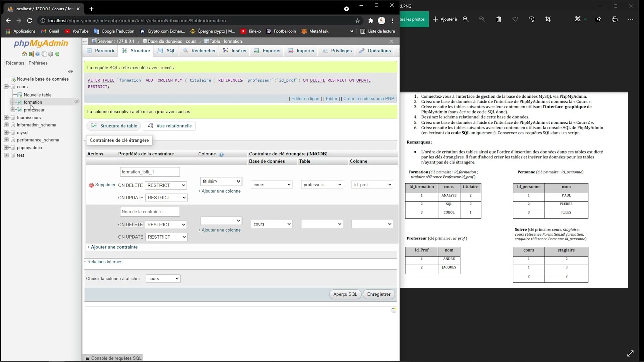
Task: Open Chrome menu three dots
Action: click(392, 21)
